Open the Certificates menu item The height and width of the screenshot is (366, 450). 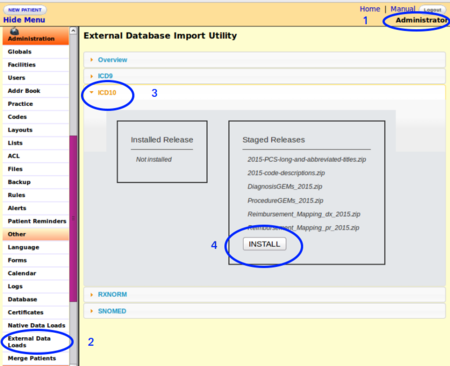point(36,313)
